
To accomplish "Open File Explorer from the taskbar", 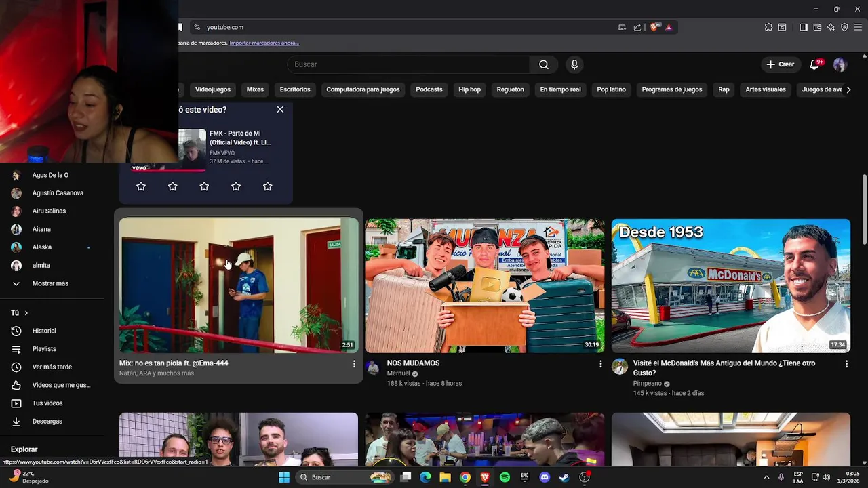I will (x=445, y=477).
